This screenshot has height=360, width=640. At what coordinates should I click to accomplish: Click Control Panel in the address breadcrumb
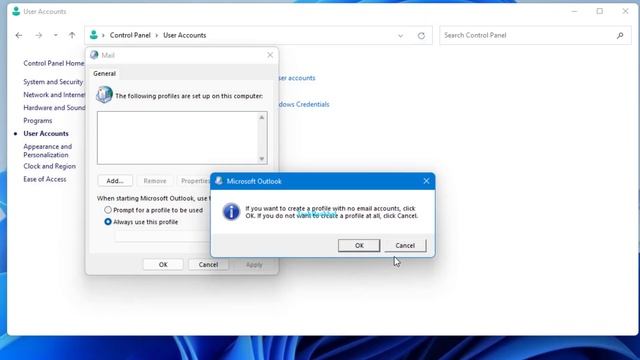click(130, 35)
